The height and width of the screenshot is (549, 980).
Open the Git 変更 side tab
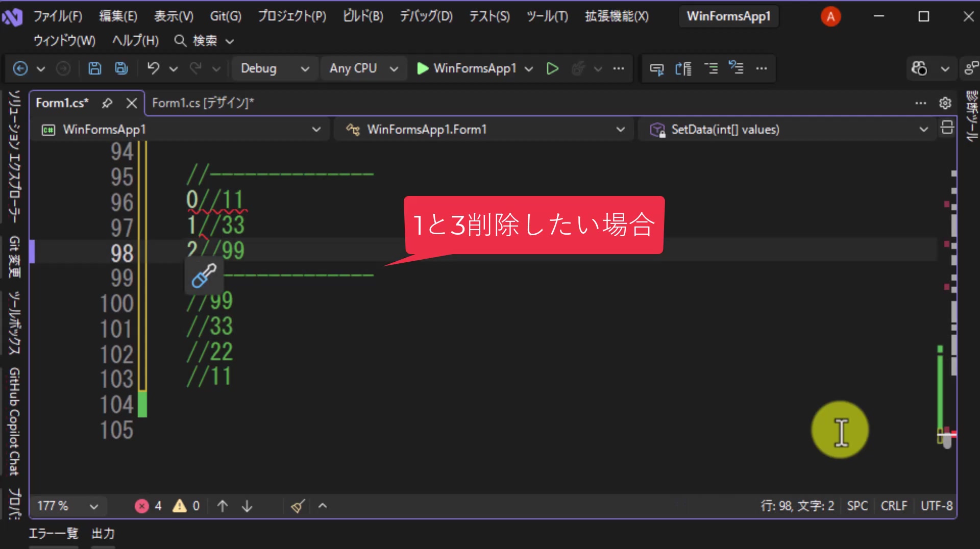pos(14,257)
